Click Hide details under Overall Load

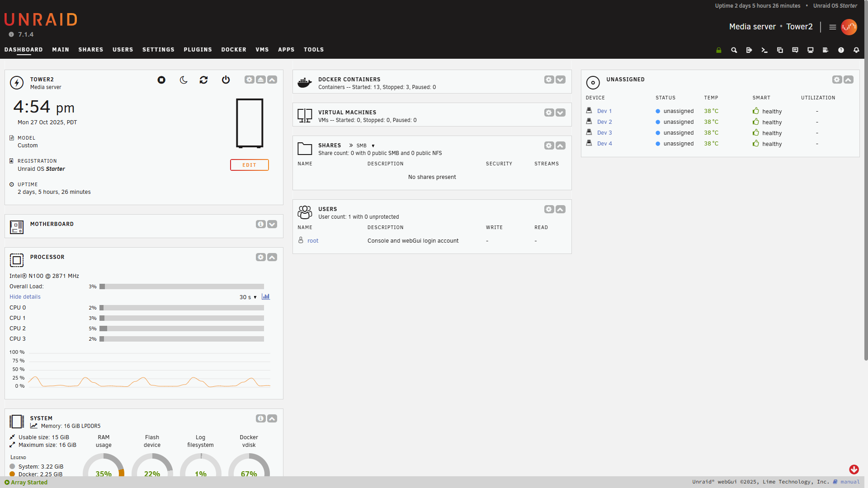[25, 297]
